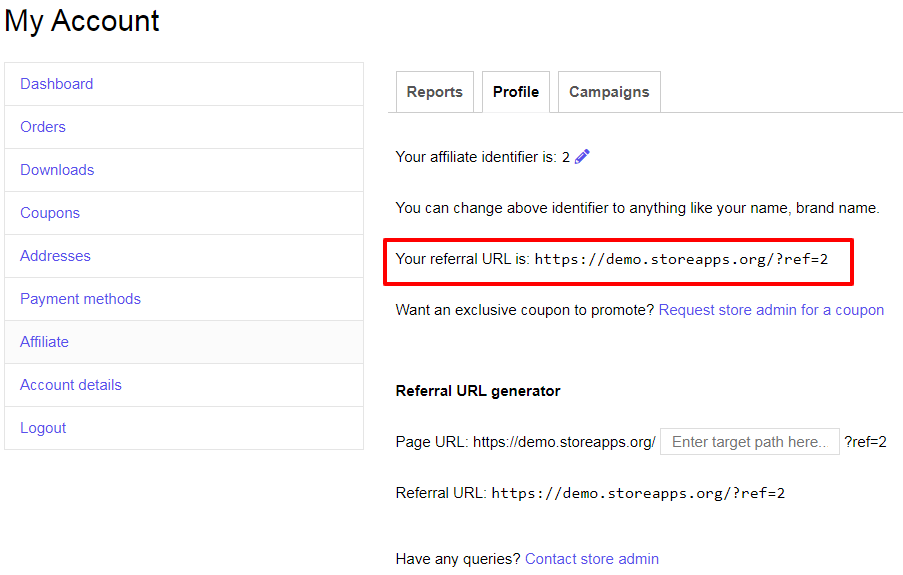Click the Page URL https://demo.storeapps.org/ prefix text

[x=526, y=442]
